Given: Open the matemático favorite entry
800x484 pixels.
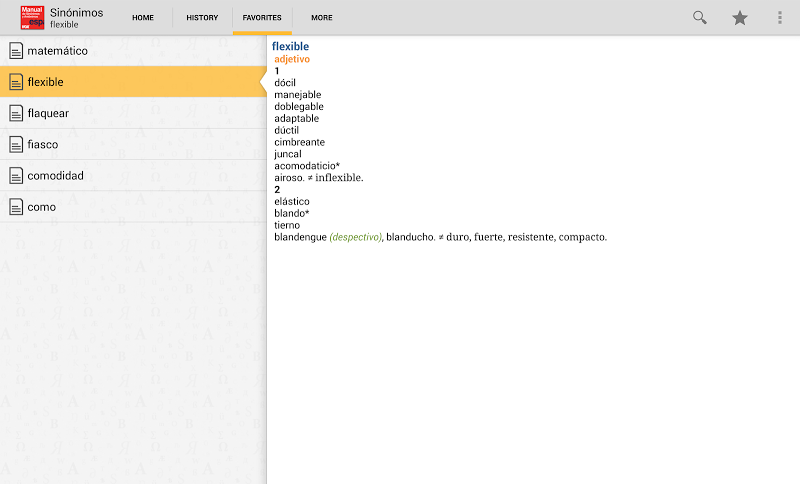Looking at the screenshot, I should click(x=58, y=51).
